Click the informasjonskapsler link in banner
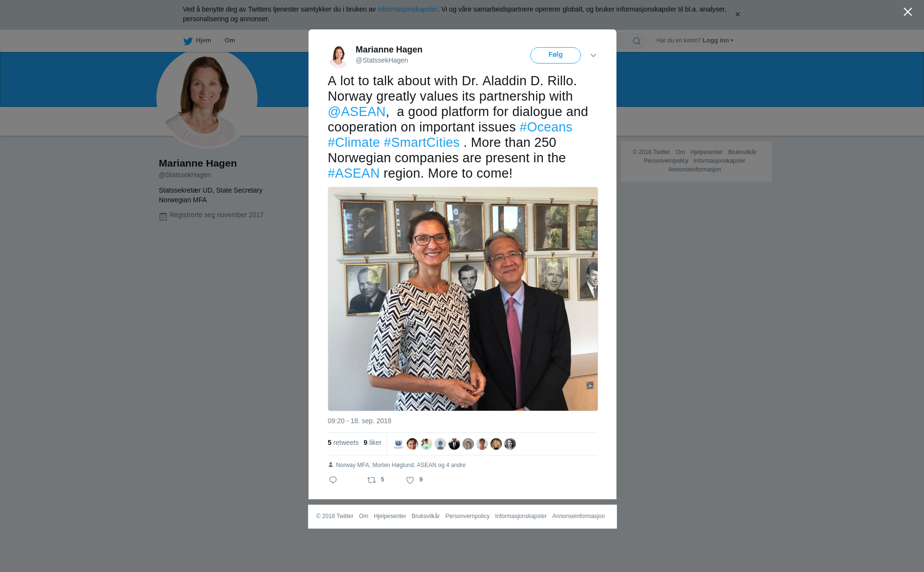The width and height of the screenshot is (924, 572). point(407,9)
